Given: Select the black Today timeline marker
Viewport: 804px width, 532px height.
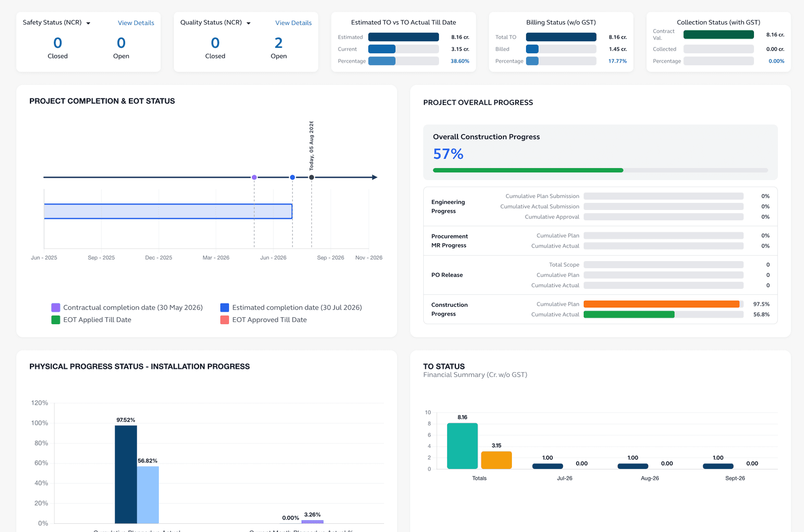Looking at the screenshot, I should (312, 177).
